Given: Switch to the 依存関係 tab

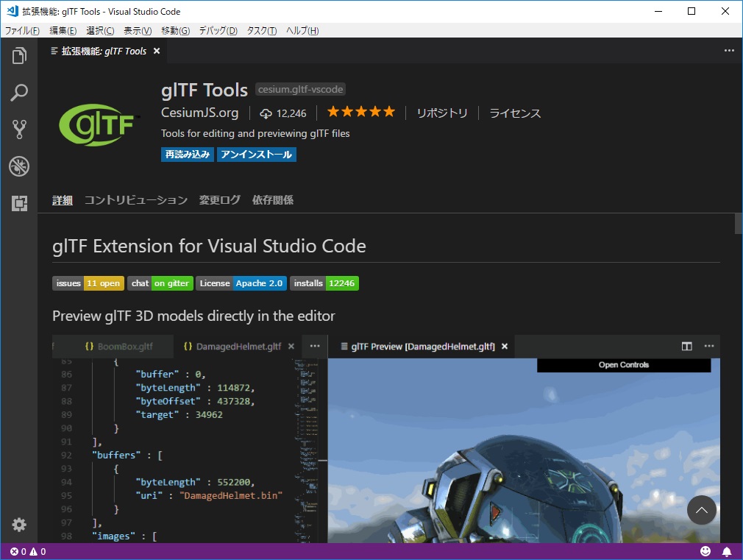Looking at the screenshot, I should pyautogui.click(x=273, y=199).
